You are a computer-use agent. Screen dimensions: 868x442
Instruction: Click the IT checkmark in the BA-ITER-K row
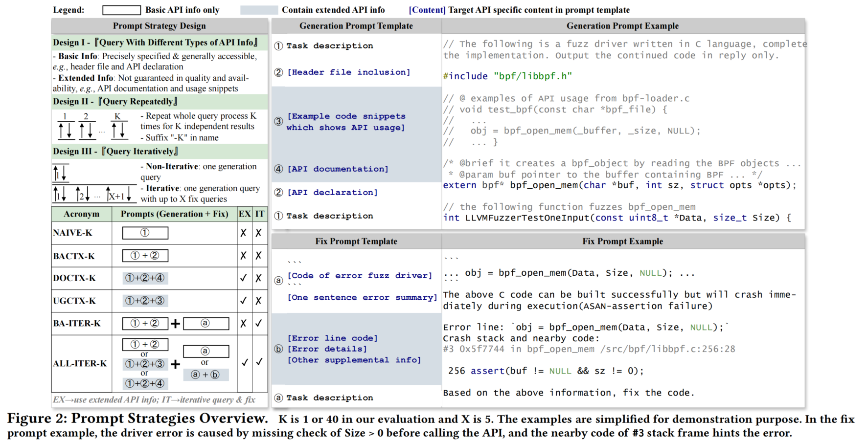259,323
